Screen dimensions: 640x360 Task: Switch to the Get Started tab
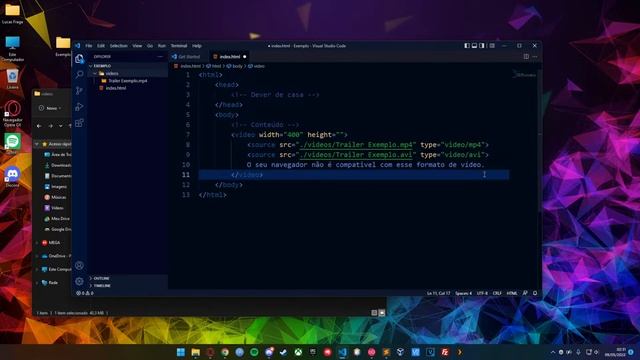tap(189, 57)
